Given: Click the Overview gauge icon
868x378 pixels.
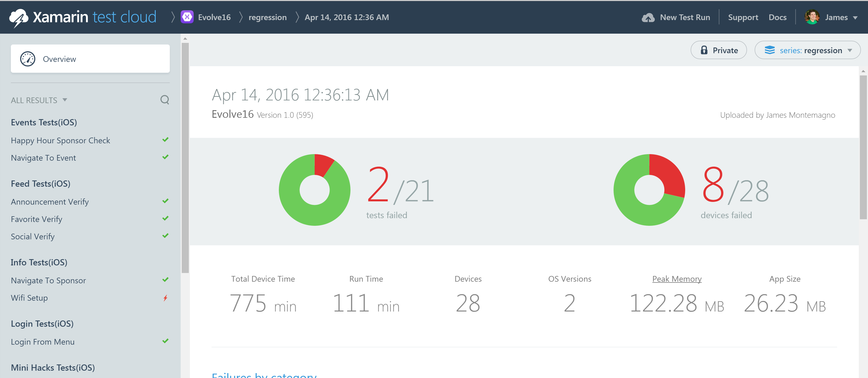Looking at the screenshot, I should pos(28,59).
